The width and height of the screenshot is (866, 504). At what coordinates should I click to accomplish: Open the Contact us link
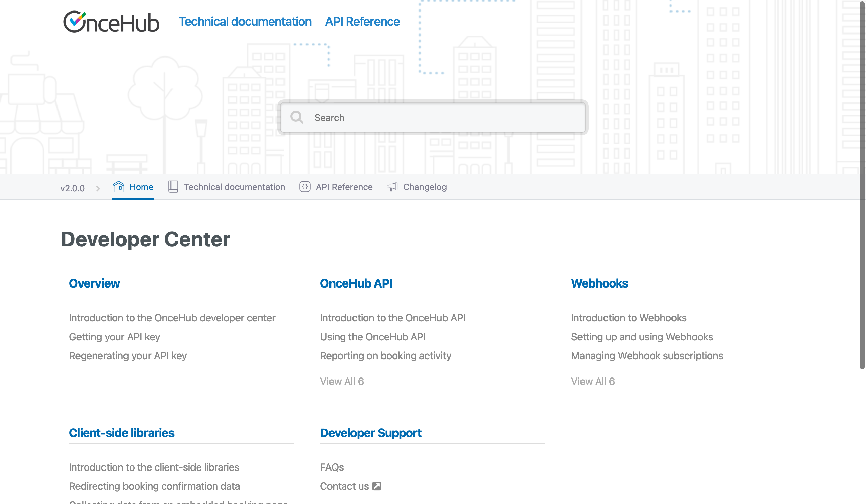coord(344,486)
